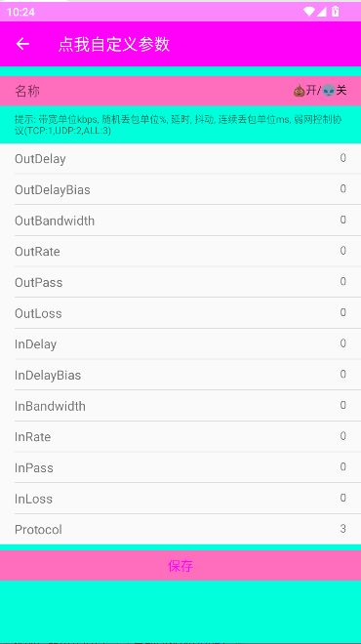Image resolution: width=361 pixels, height=644 pixels.
Task: Tap the back arrow icon
Action: coord(22,44)
